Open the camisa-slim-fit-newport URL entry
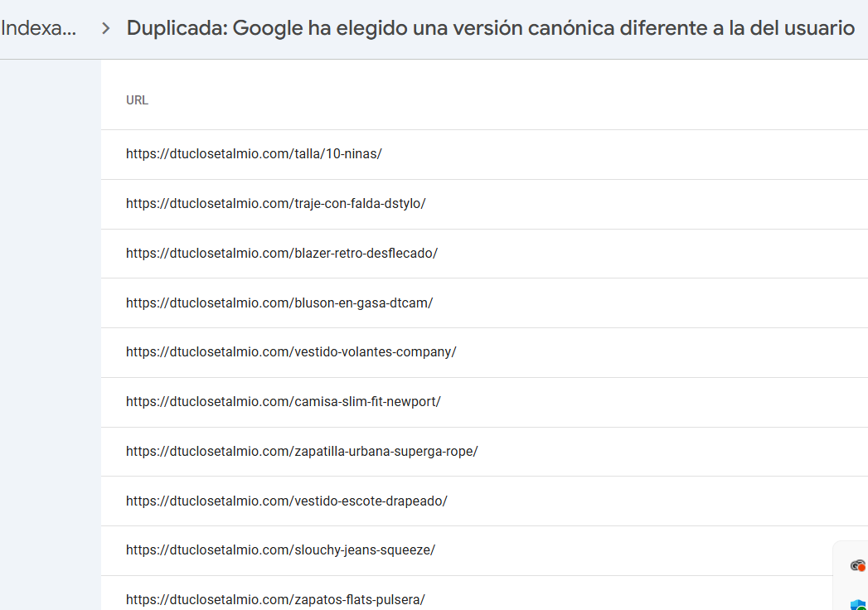The image size is (868, 610). point(283,402)
